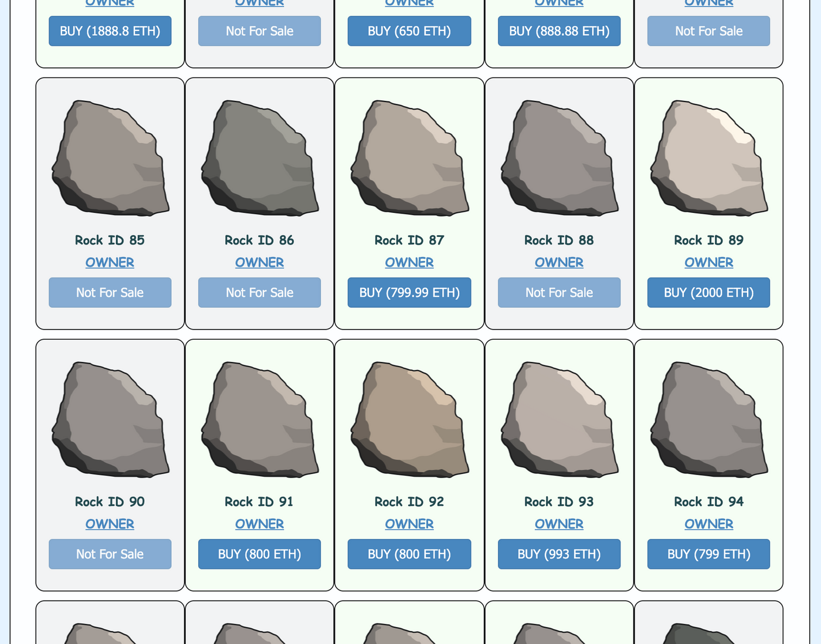Click the Rock ID 87 image
This screenshot has width=821, height=644.
click(x=410, y=158)
